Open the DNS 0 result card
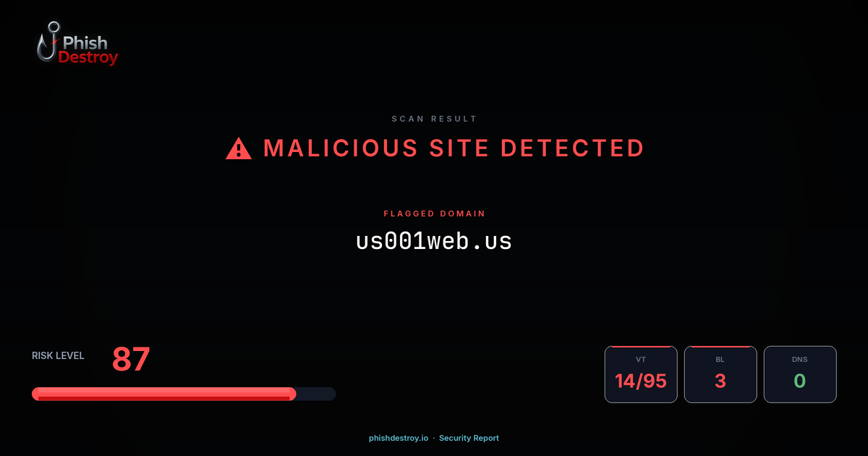Screen dimensions: 868x456 click(800, 374)
